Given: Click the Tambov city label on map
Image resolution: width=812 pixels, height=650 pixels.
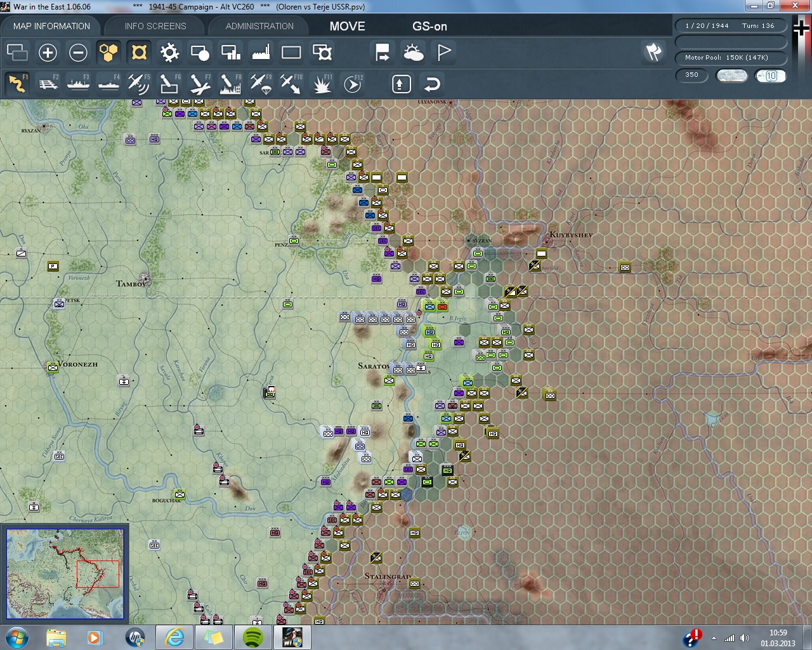Looking at the screenshot, I should coord(131,284).
